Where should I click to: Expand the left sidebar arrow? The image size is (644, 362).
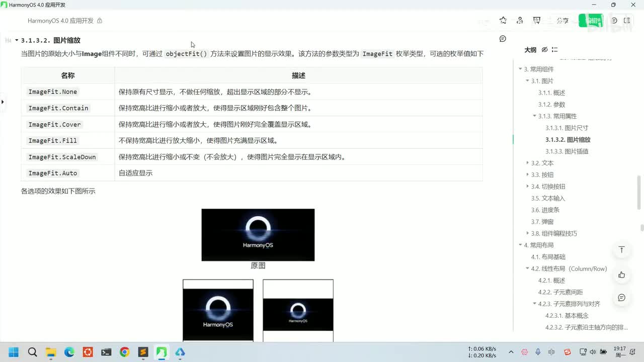(x=3, y=102)
